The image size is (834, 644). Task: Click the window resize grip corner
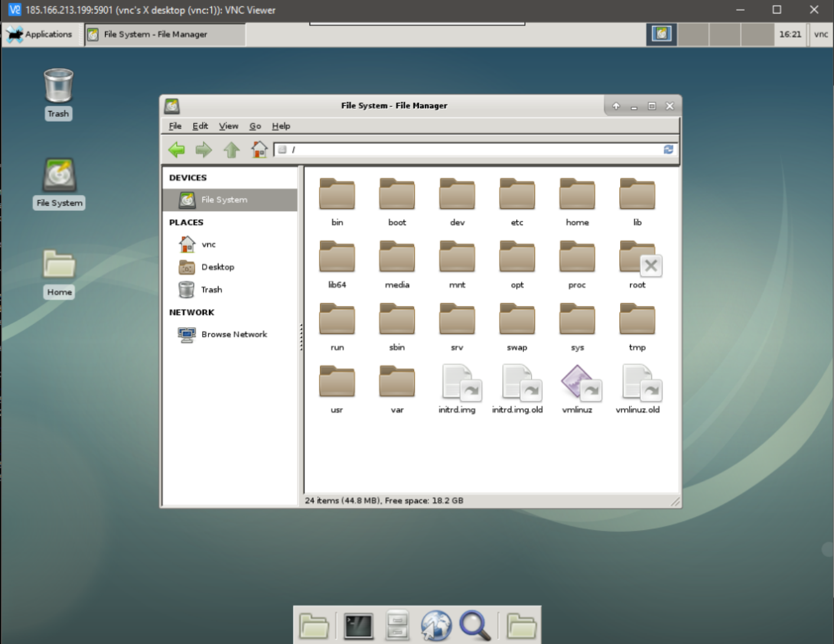(x=675, y=502)
